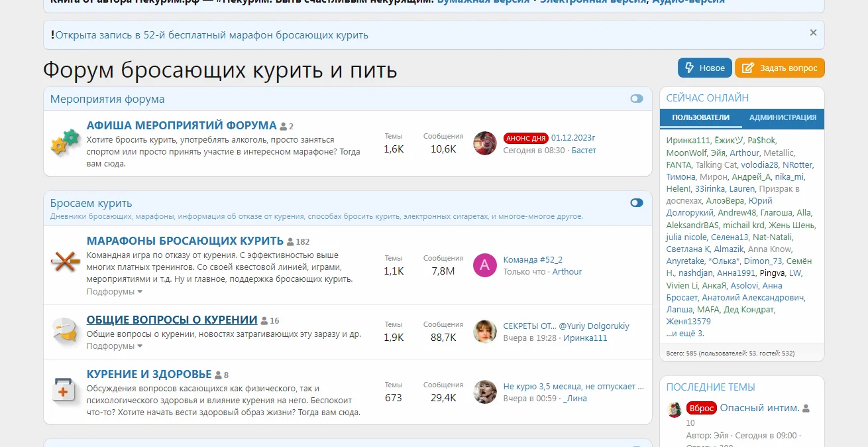Switch to the АДМИНИСТРАЦИЯ tab
This screenshot has width=868, height=447.
tap(783, 119)
